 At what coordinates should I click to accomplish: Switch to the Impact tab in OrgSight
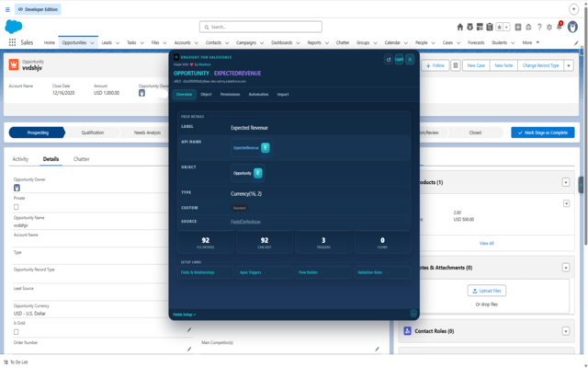[x=283, y=94]
